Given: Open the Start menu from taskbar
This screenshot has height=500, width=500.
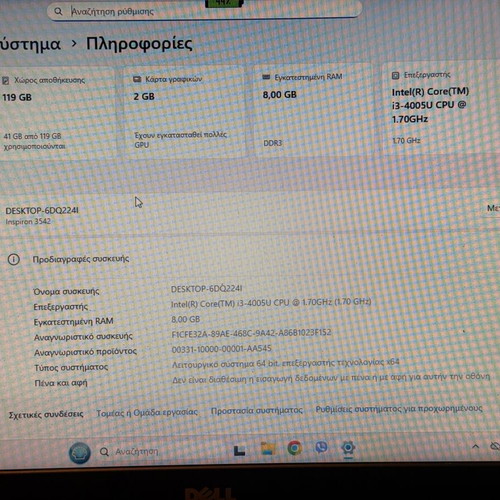Looking at the screenshot, I should click(x=240, y=451).
